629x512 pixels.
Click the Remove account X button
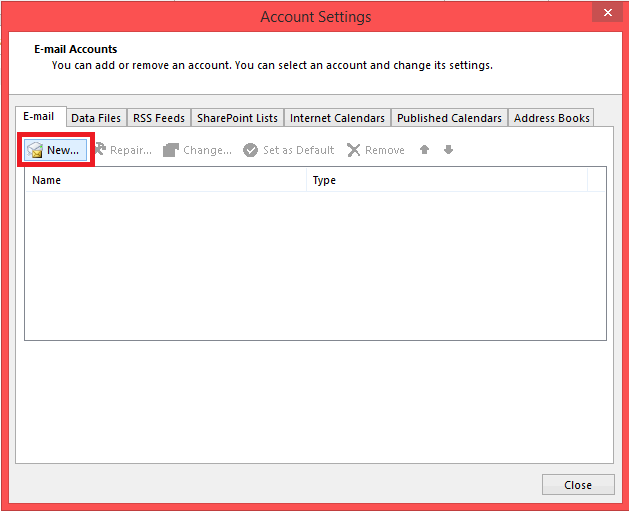[376, 150]
